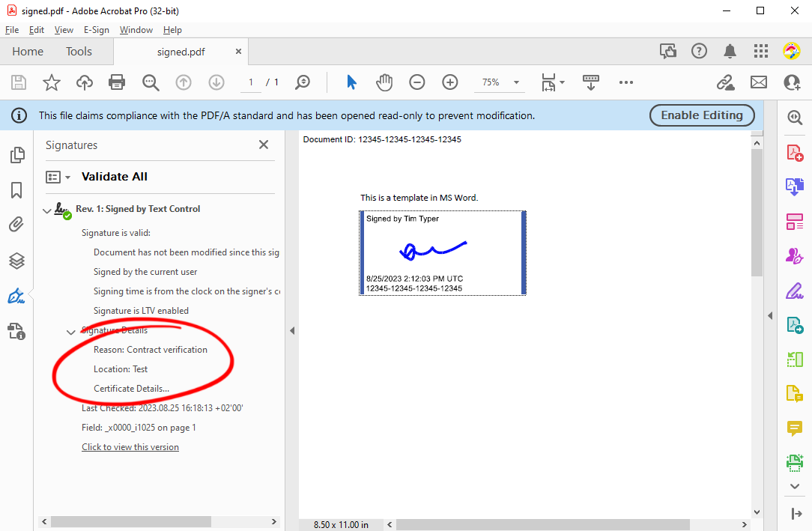This screenshot has width=812, height=531.
Task: Go to previous page arrow
Action: pyautogui.click(x=184, y=82)
